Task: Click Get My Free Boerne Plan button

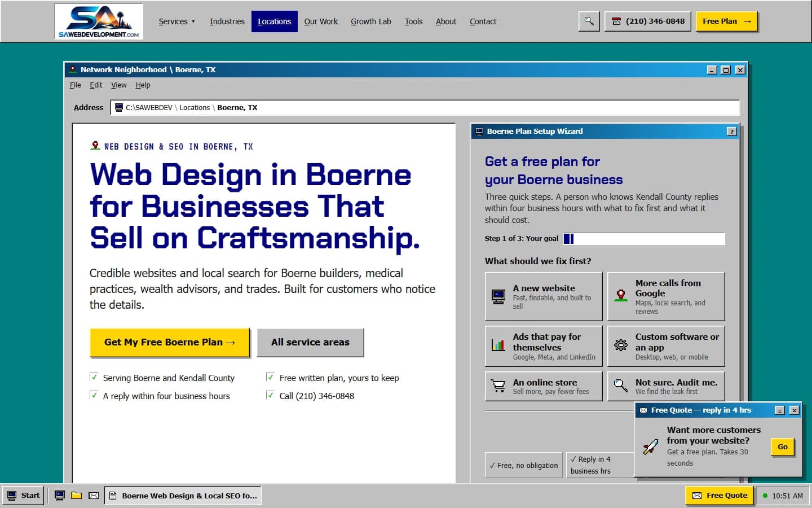Action: click(170, 343)
